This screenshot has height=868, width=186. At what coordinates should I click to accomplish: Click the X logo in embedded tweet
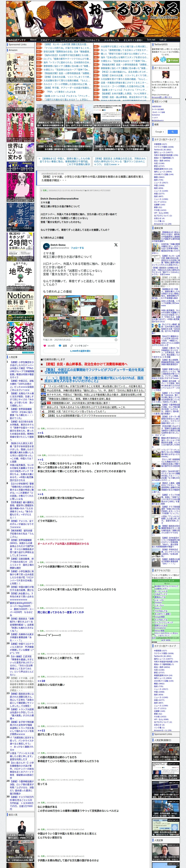(x=115, y=245)
